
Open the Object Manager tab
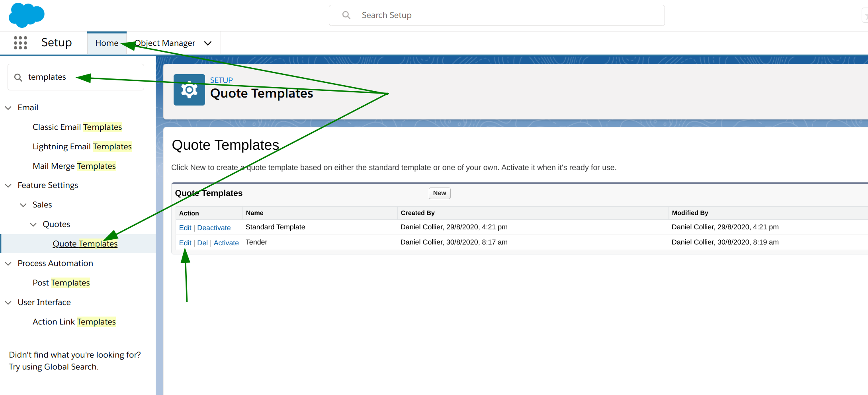tap(165, 43)
